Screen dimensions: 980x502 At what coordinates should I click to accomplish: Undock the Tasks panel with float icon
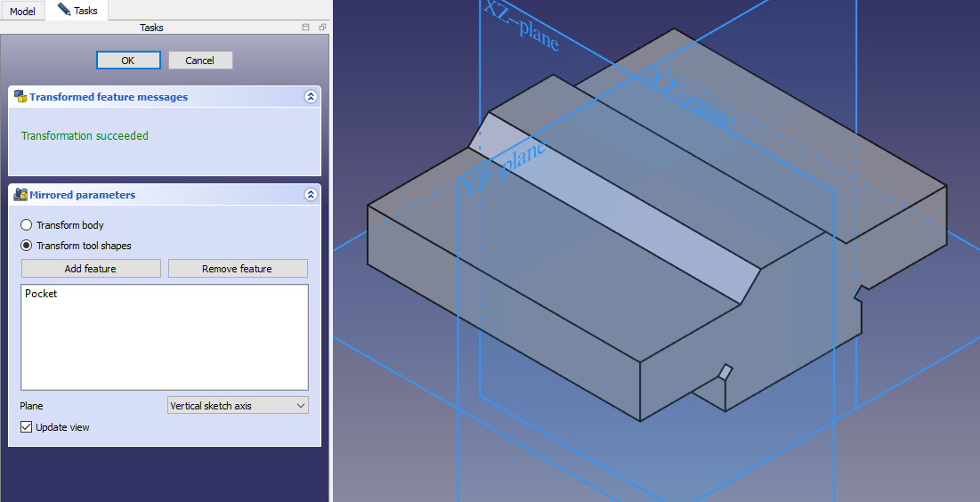[x=321, y=28]
